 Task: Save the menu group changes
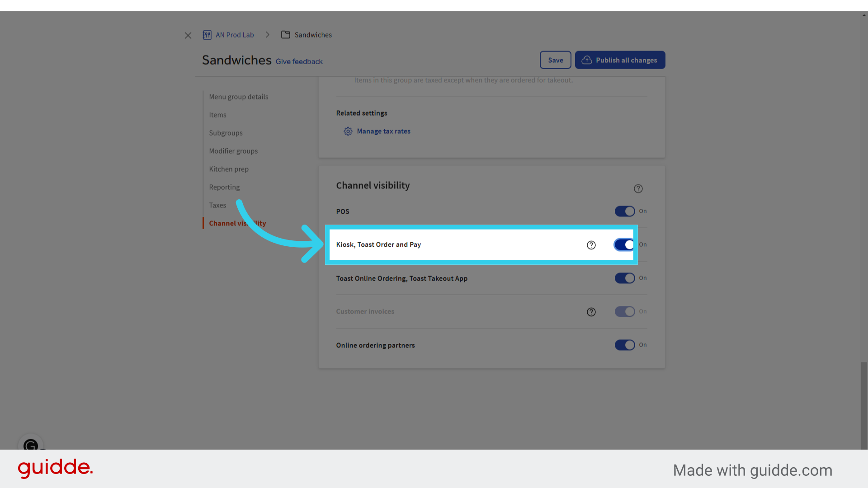[556, 60]
